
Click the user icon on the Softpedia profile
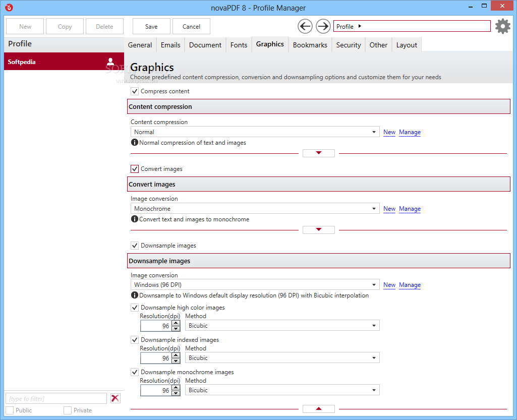click(x=110, y=62)
